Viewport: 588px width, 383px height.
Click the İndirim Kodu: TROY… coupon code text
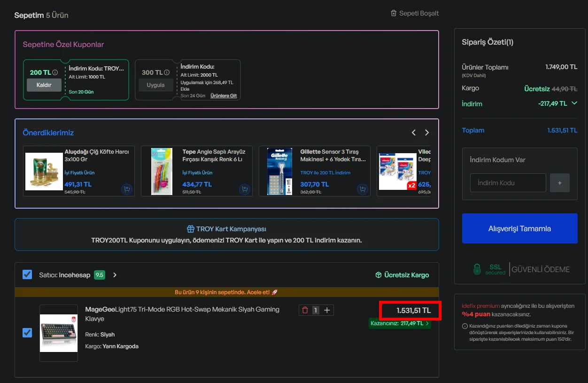tap(96, 69)
